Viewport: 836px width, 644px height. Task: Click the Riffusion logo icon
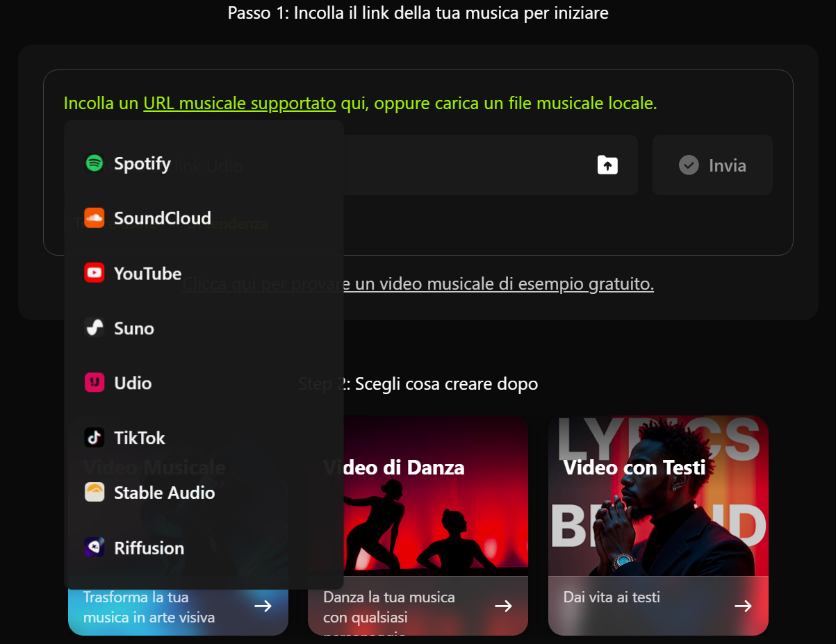pos(95,547)
